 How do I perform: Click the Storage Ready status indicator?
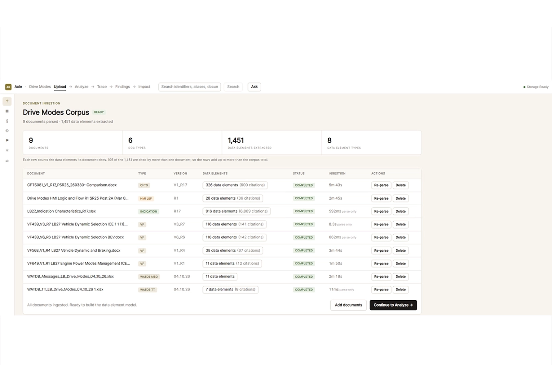point(536,87)
